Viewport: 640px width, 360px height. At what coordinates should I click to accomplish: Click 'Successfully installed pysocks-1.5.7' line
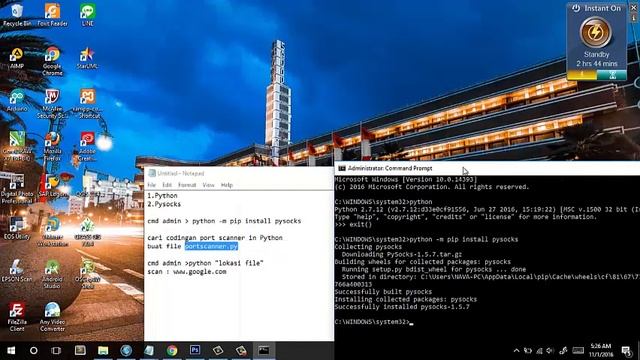click(x=402, y=307)
